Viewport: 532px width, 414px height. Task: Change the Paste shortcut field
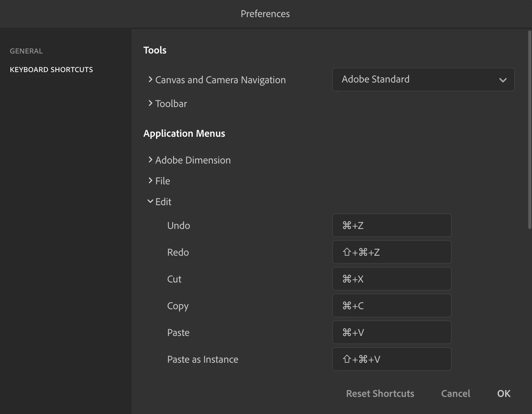point(392,332)
